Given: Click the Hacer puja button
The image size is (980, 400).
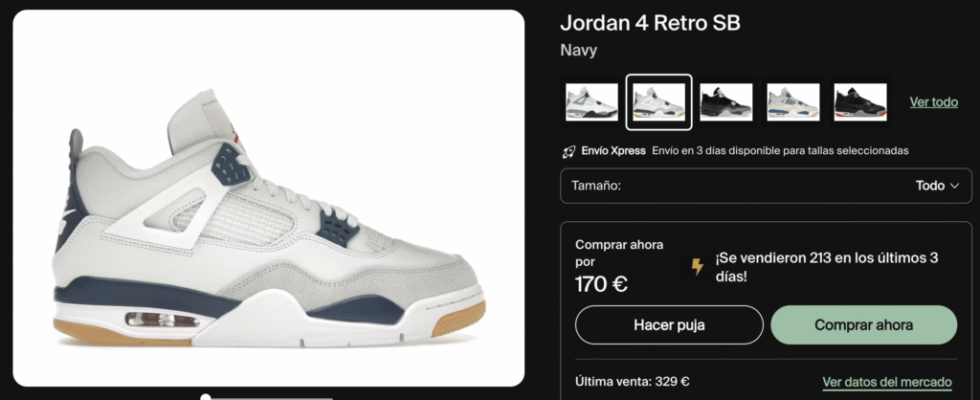Looking at the screenshot, I should click(x=669, y=325).
